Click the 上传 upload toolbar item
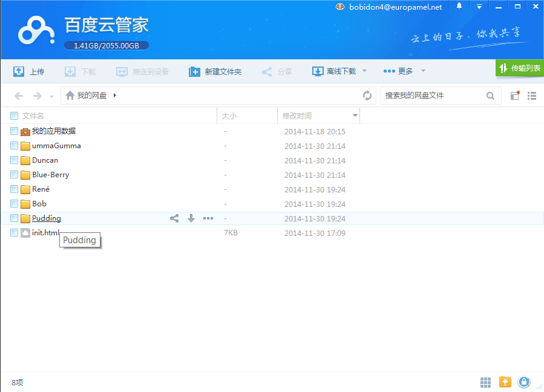 click(x=29, y=71)
